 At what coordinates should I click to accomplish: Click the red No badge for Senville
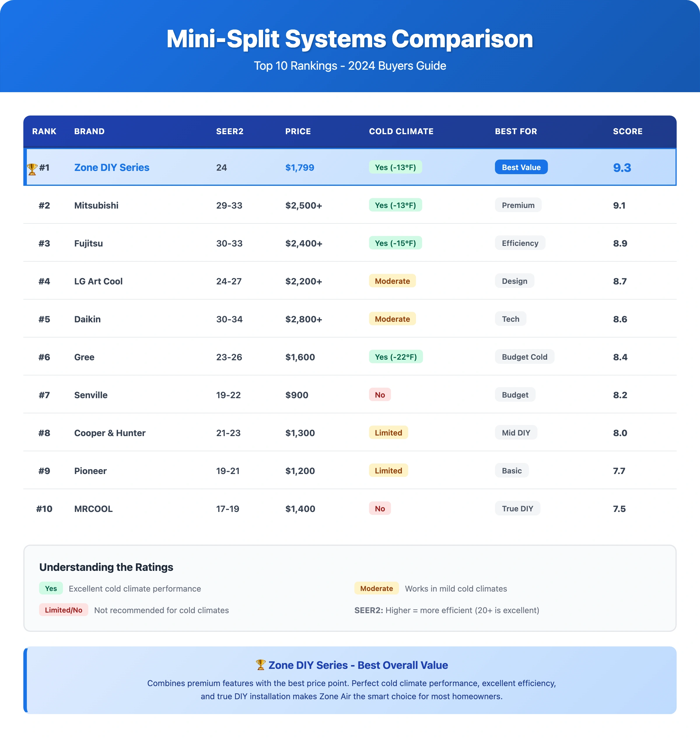point(379,395)
